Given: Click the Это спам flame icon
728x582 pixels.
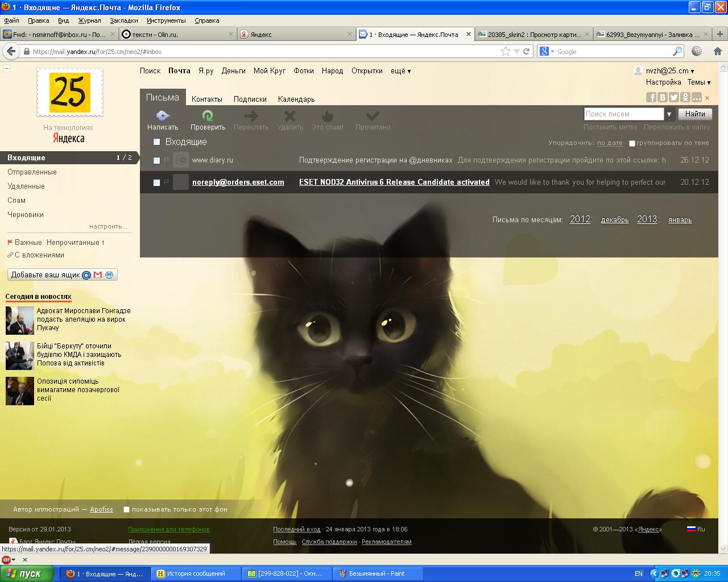Looking at the screenshot, I should coord(327,116).
